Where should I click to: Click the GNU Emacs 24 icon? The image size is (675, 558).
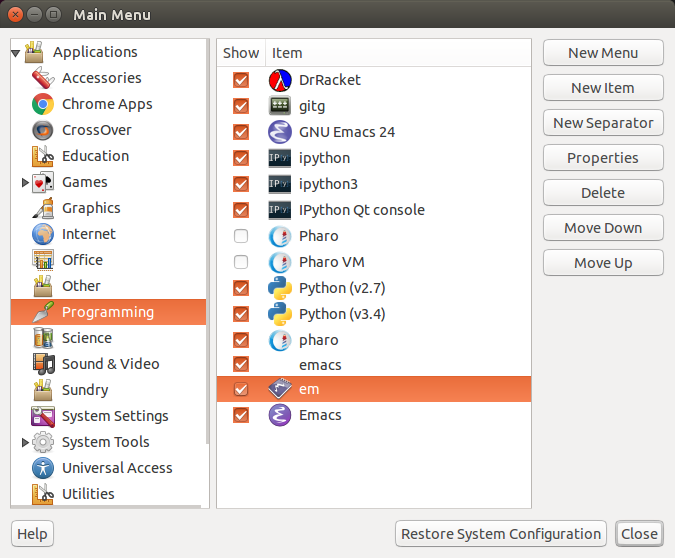(x=280, y=132)
